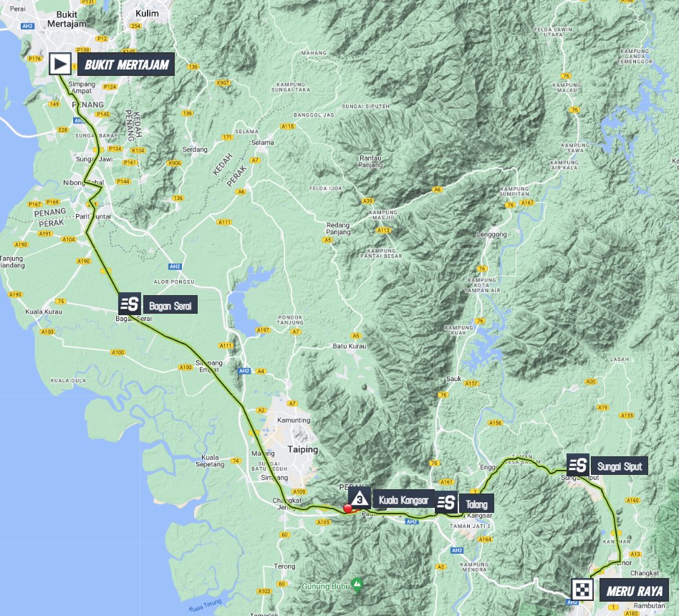Click the Gunung Bubu green mountain pin
This screenshot has width=679, height=616.
(x=357, y=584)
